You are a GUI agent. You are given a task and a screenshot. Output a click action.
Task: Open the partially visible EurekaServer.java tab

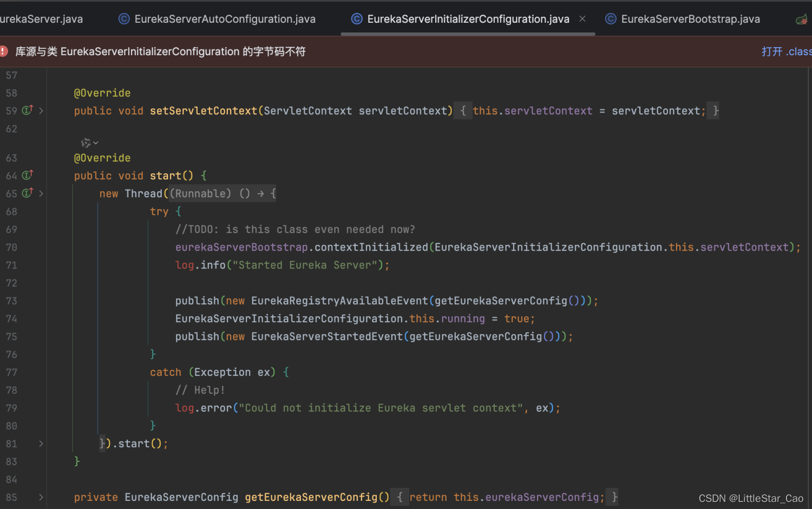tap(42, 19)
